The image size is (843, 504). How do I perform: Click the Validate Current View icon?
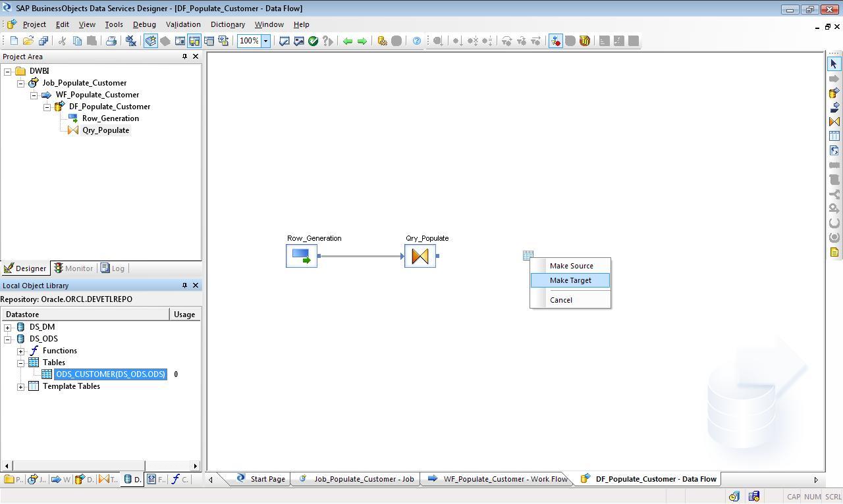pyautogui.click(x=285, y=41)
